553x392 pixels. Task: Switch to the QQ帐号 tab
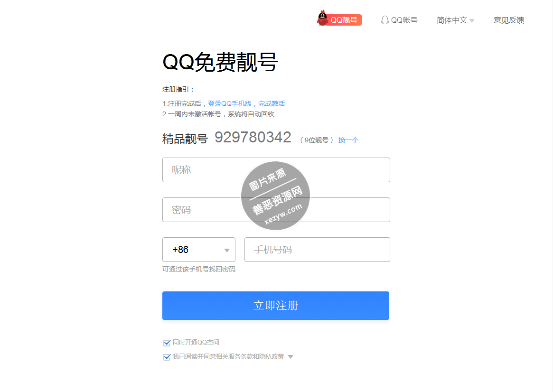click(399, 20)
